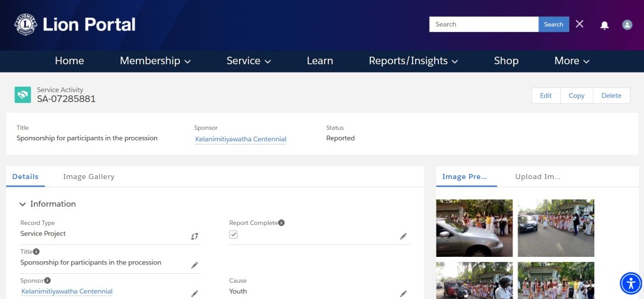Show Title info tooltip icon

[36, 251]
